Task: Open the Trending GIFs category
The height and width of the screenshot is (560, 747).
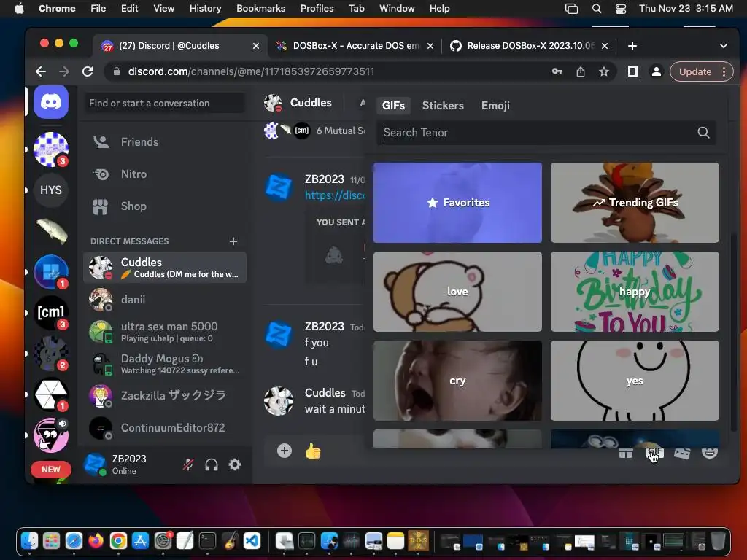Action: coord(635,203)
